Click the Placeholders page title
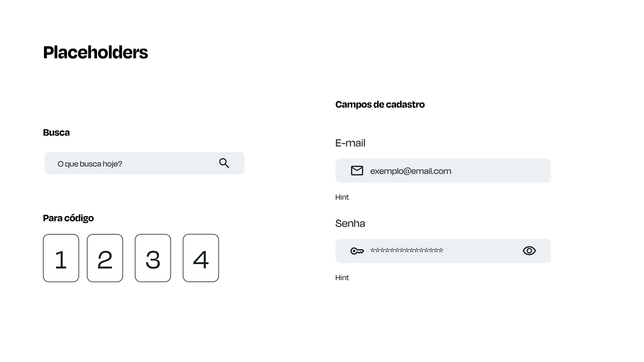644x362 pixels. 95,52
